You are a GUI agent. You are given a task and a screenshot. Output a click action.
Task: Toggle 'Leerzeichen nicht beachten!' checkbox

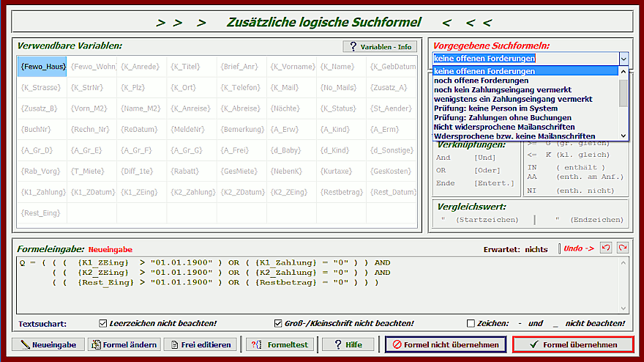tap(103, 323)
